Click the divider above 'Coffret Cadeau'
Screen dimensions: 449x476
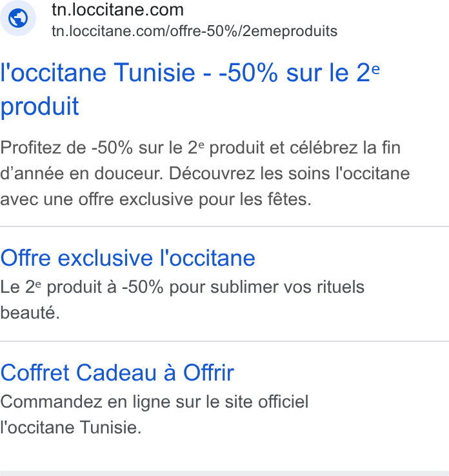click(224, 341)
